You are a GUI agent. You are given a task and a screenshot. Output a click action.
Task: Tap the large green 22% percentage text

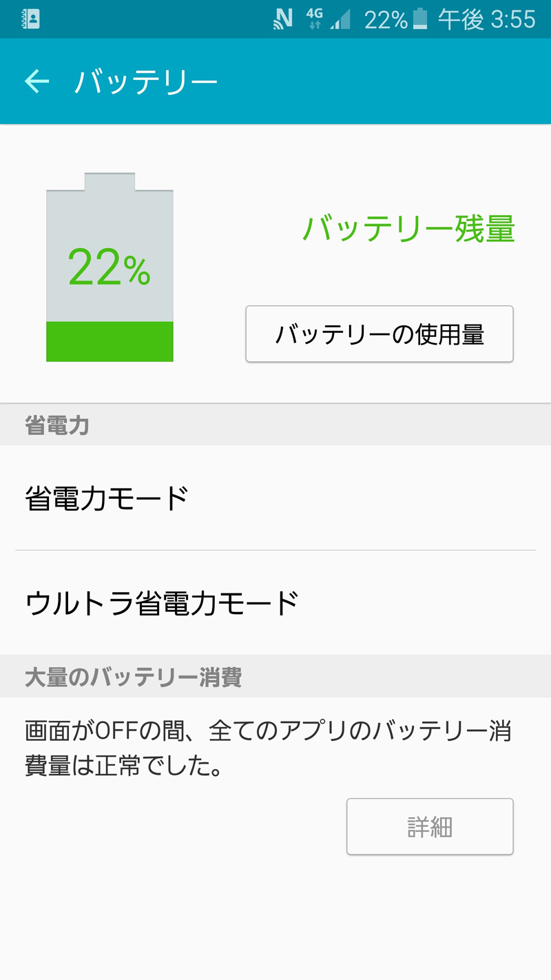(x=110, y=267)
